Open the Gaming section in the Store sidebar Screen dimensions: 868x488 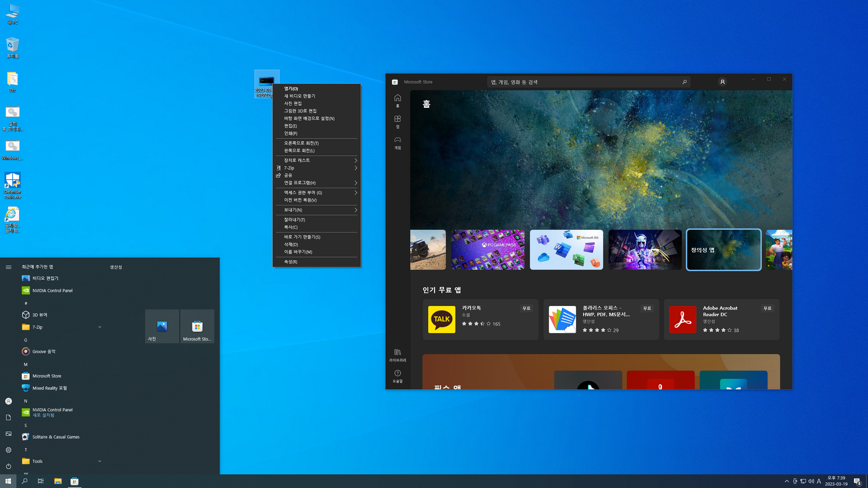(397, 143)
